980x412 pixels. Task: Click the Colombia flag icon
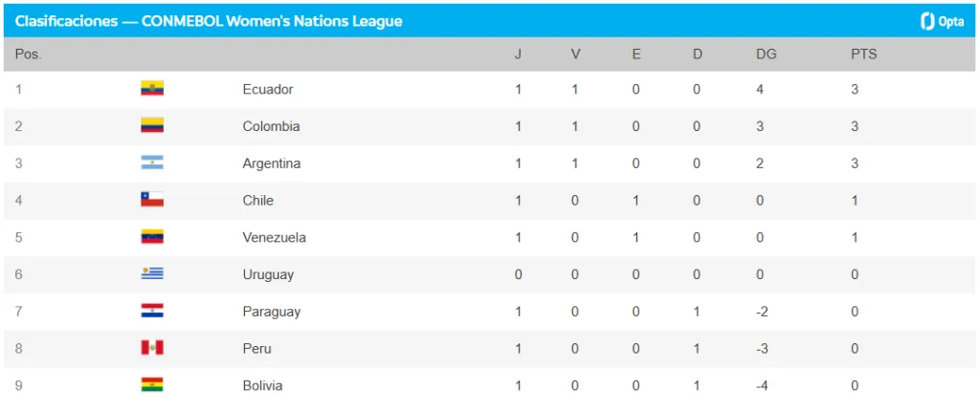click(152, 126)
